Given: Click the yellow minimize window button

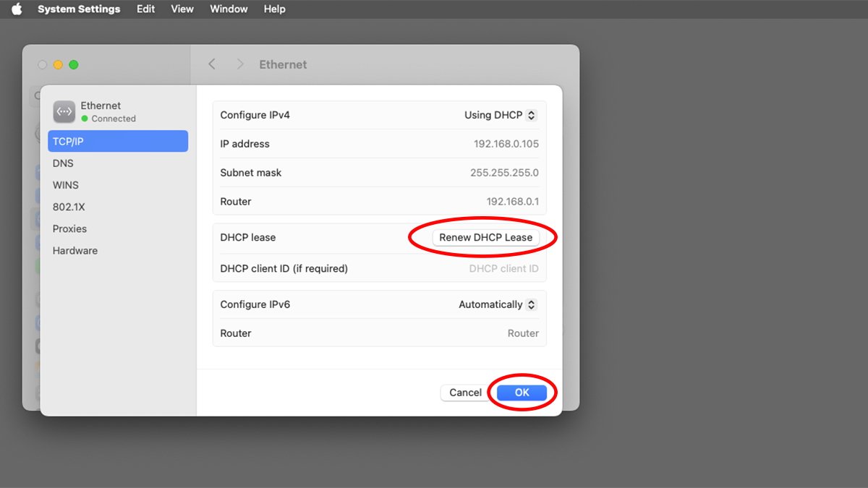Looking at the screenshot, I should [59, 65].
